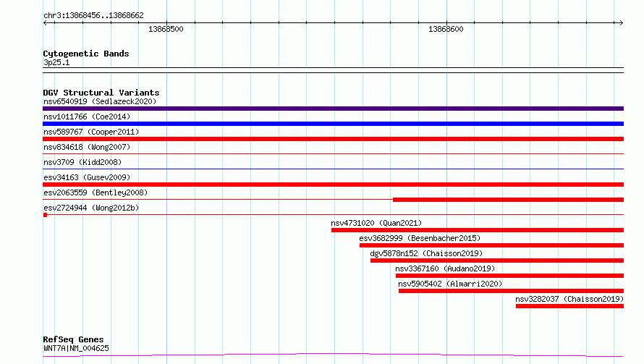Open nsv1011766 (Coe2014) variant label
Image resolution: width=644 pixels, height=364 pixels.
point(87,117)
